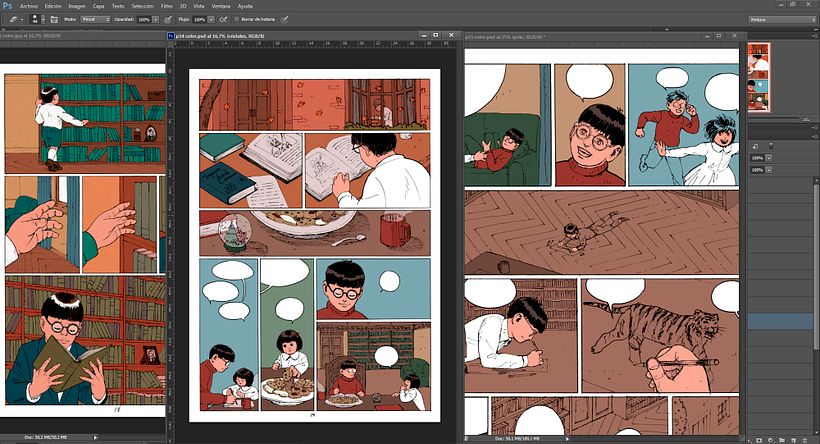The image size is (820, 444).
Task: Open the Capa menu
Action: pos(98,6)
